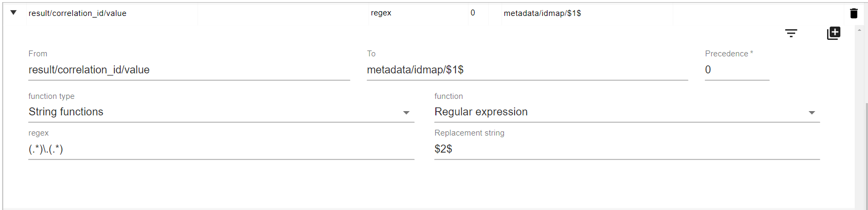Delete the correlation_id mapping via trash icon
868x210 pixels.
(854, 13)
